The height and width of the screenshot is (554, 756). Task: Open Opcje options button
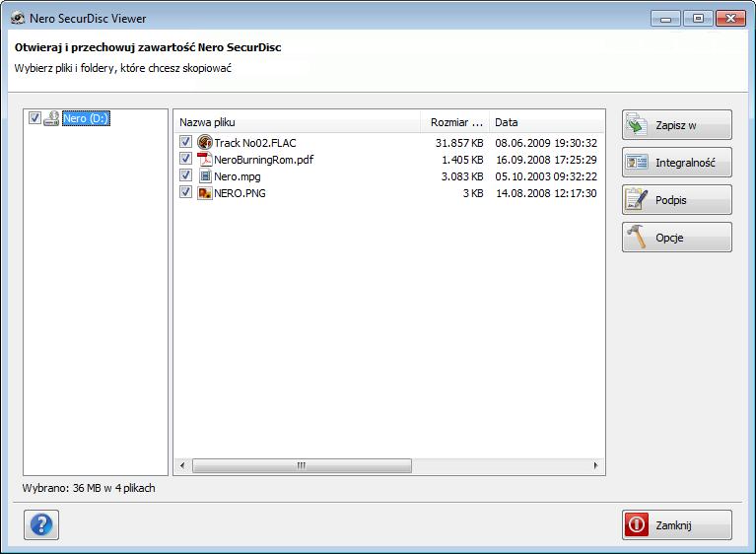coord(677,238)
